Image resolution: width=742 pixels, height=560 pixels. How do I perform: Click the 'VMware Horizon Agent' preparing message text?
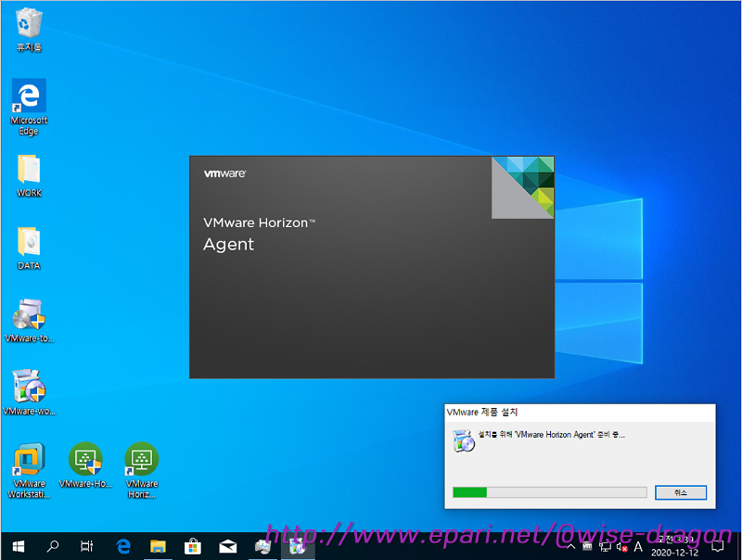coord(551,434)
